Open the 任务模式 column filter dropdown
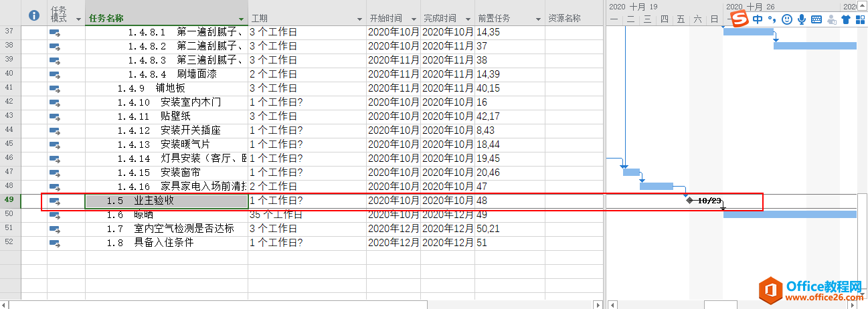This screenshot has height=309, width=868. click(x=79, y=19)
